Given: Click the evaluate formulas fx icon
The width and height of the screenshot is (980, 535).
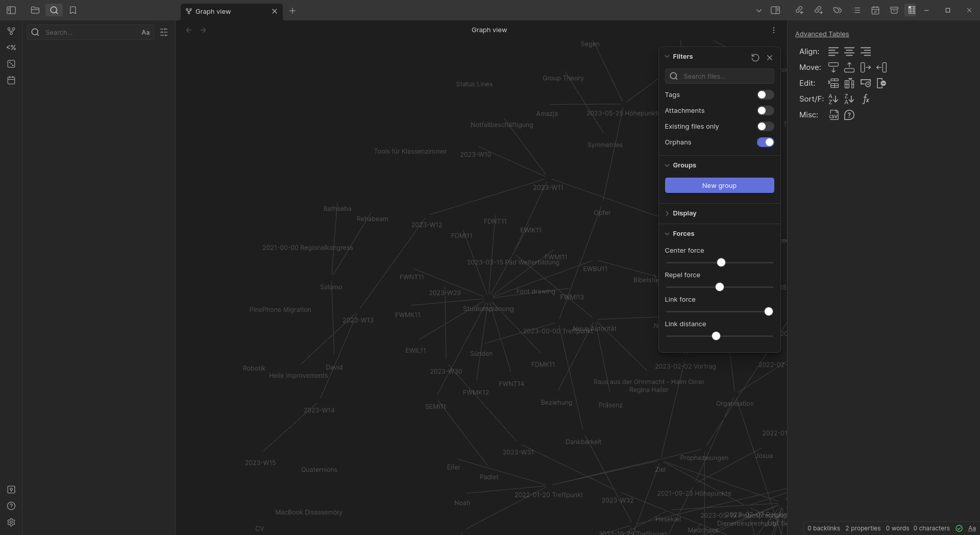Looking at the screenshot, I should coord(866,99).
